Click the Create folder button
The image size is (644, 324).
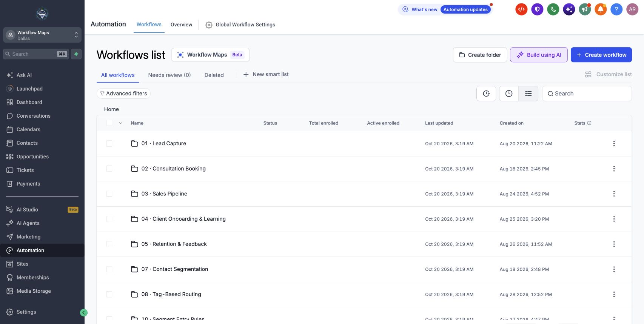tap(480, 55)
